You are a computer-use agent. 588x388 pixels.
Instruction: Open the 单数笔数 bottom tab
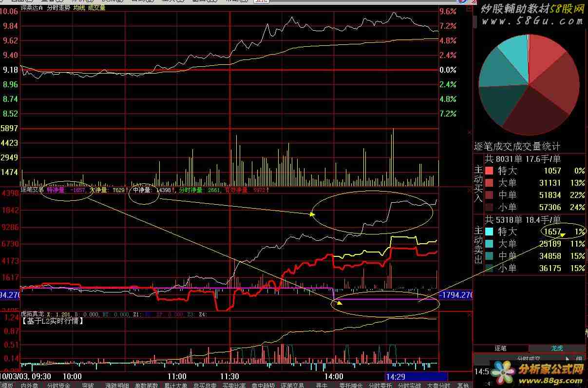[x=147, y=385]
